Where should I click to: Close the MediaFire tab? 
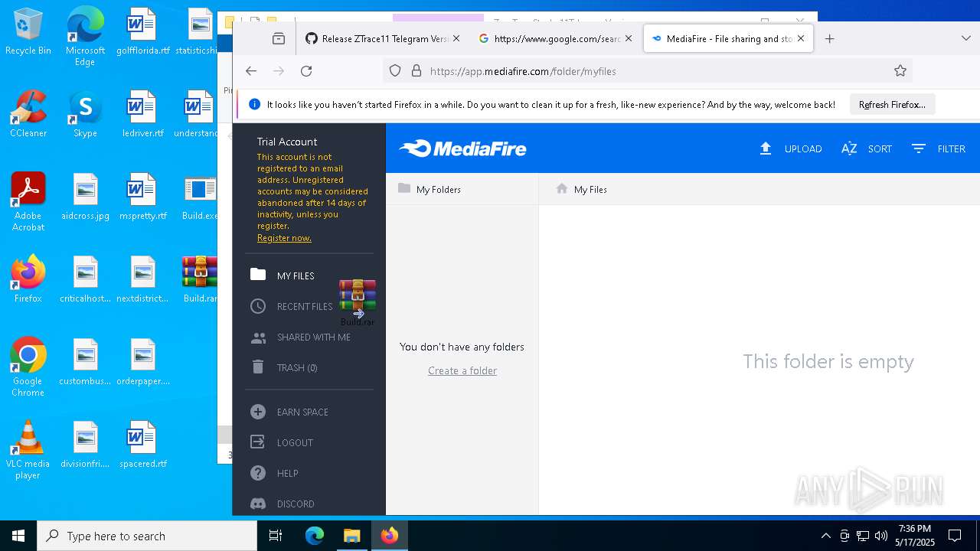click(x=801, y=38)
